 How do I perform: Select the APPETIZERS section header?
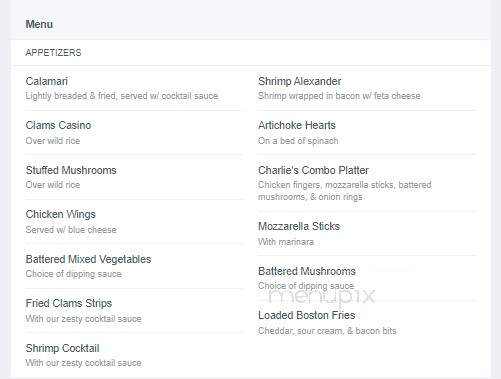53,53
